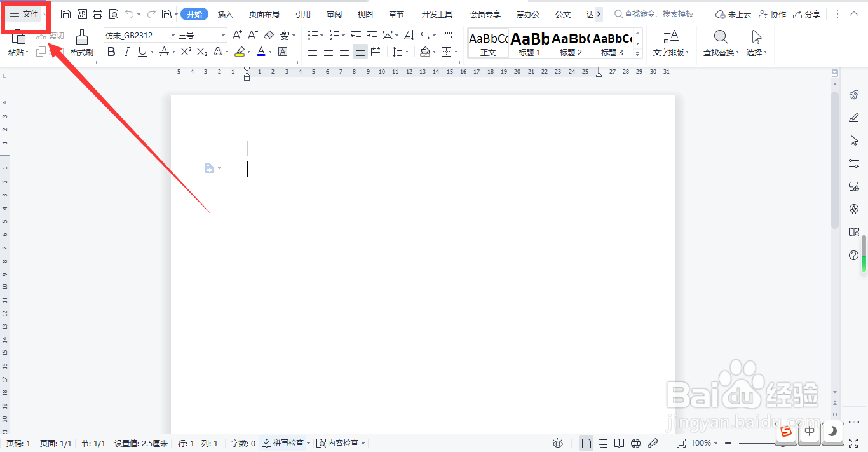Click the character border boxed A icon
The width and height of the screenshot is (868, 452).
coord(283,51)
